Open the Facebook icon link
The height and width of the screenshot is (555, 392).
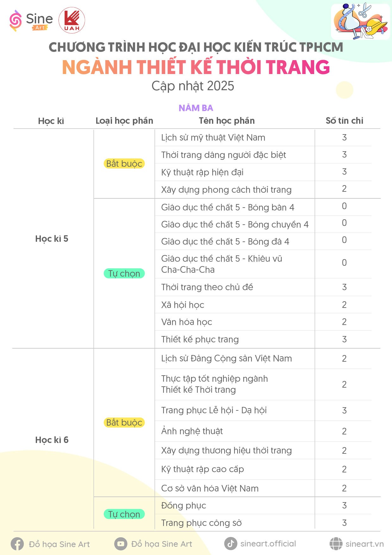[x=17, y=544]
